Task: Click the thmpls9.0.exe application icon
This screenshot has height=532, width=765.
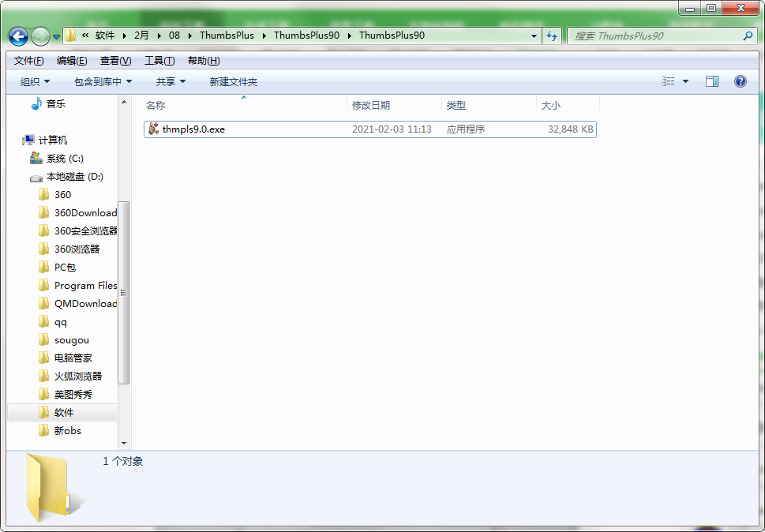Action: pos(154,129)
